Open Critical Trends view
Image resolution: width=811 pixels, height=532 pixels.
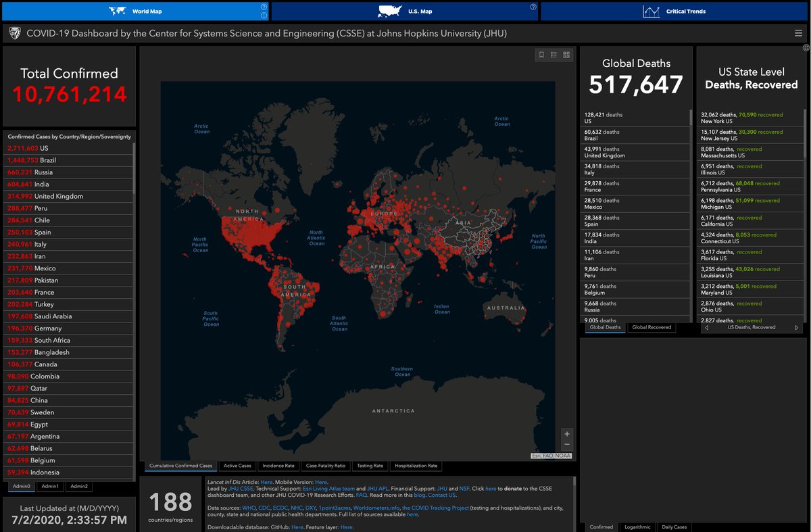coord(674,11)
